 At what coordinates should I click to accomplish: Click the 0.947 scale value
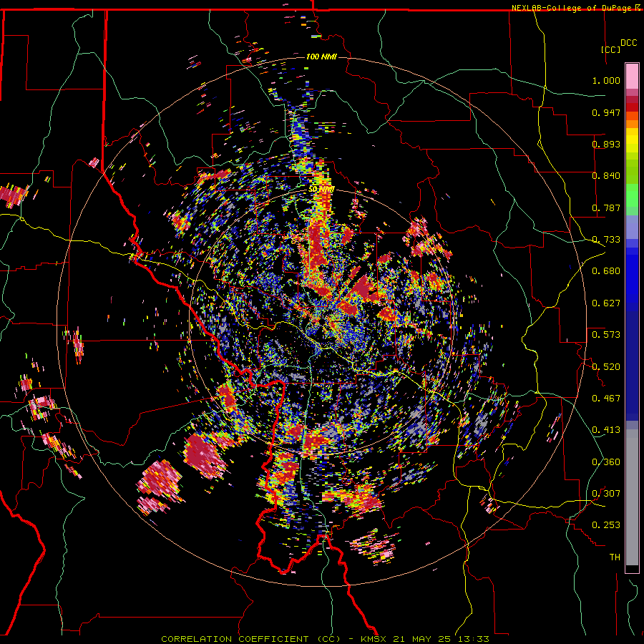click(x=606, y=112)
